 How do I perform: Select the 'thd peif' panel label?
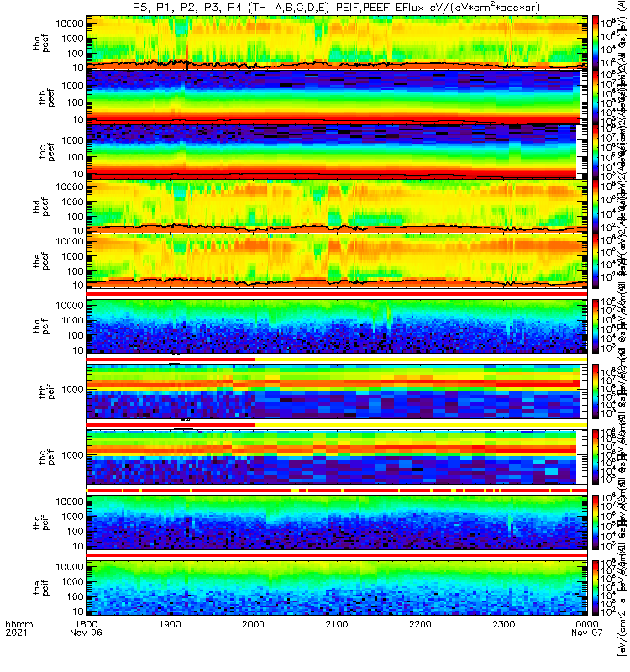[41, 522]
